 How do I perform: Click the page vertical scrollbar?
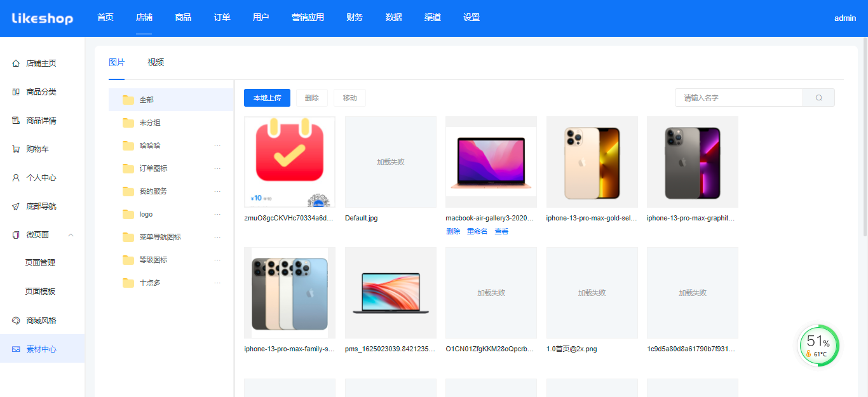coord(865,137)
